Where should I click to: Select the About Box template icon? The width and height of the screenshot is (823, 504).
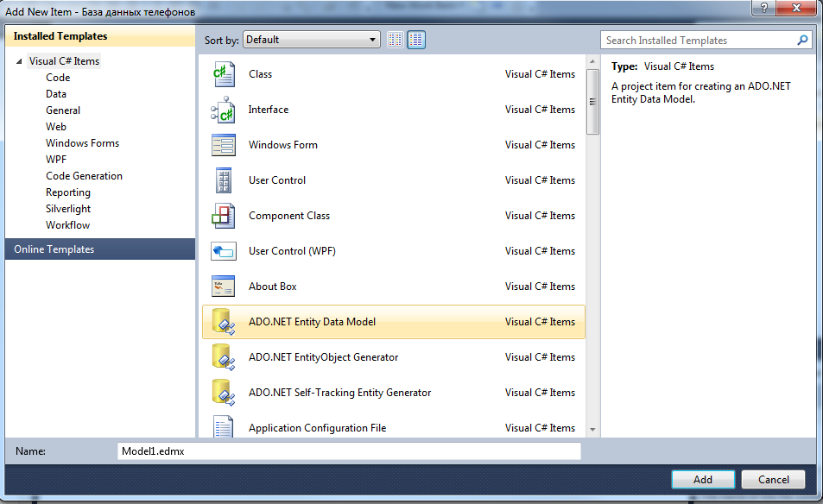click(224, 287)
